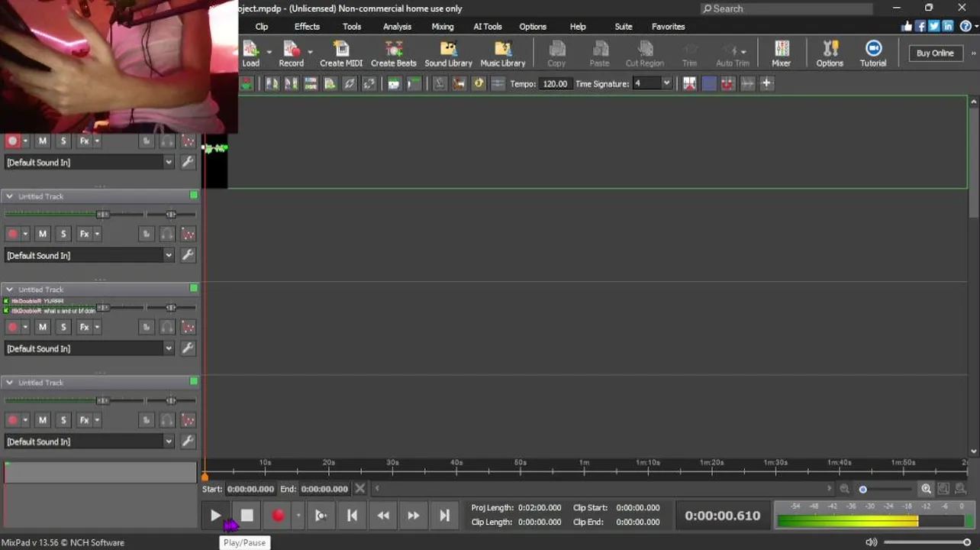Click the red Record transport button
The image size is (980, 550).
click(x=278, y=516)
